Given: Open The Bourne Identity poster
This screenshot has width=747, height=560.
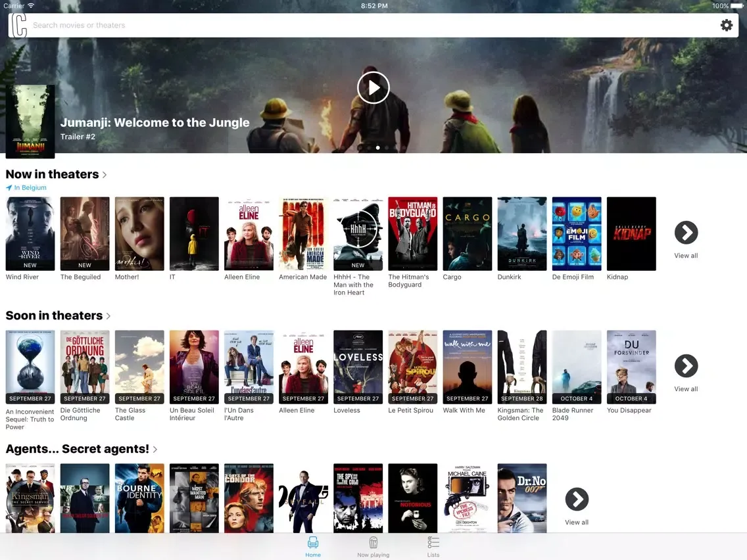Looking at the screenshot, I should [139, 498].
